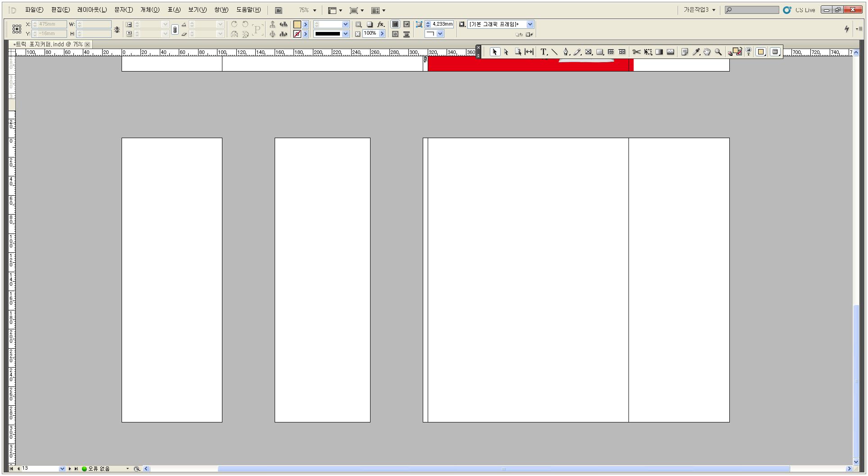
Task: Expand the object style dropdown
Action: click(x=530, y=24)
